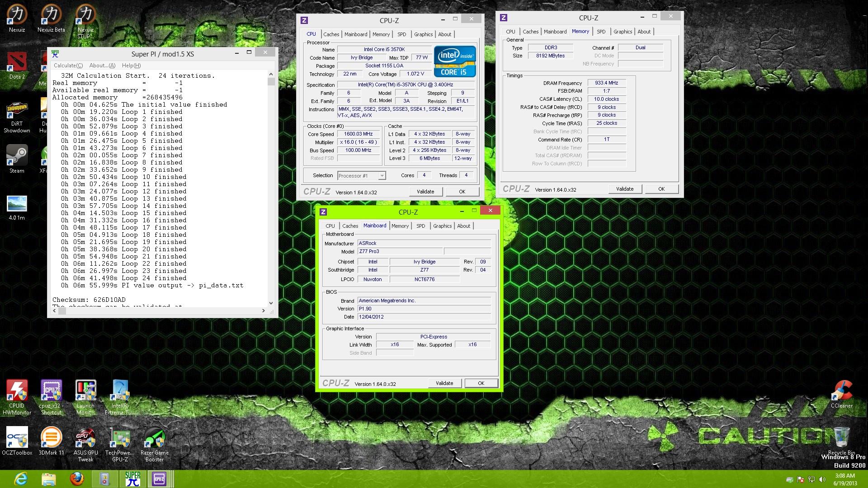Open About tab in CPU-Z Mainboard window
This screenshot has width=868, height=488.
click(463, 226)
